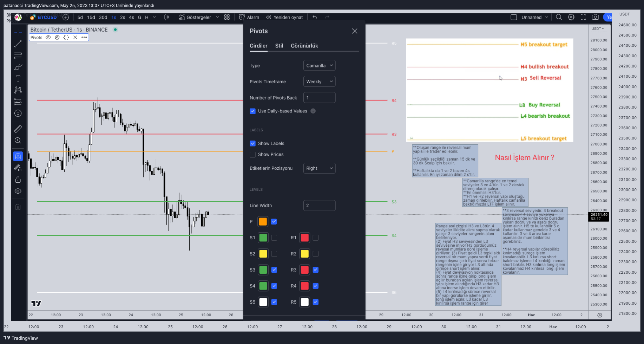This screenshot has width=644, height=344.
Task: Enable the S1 level checkbox
Action: (x=274, y=238)
